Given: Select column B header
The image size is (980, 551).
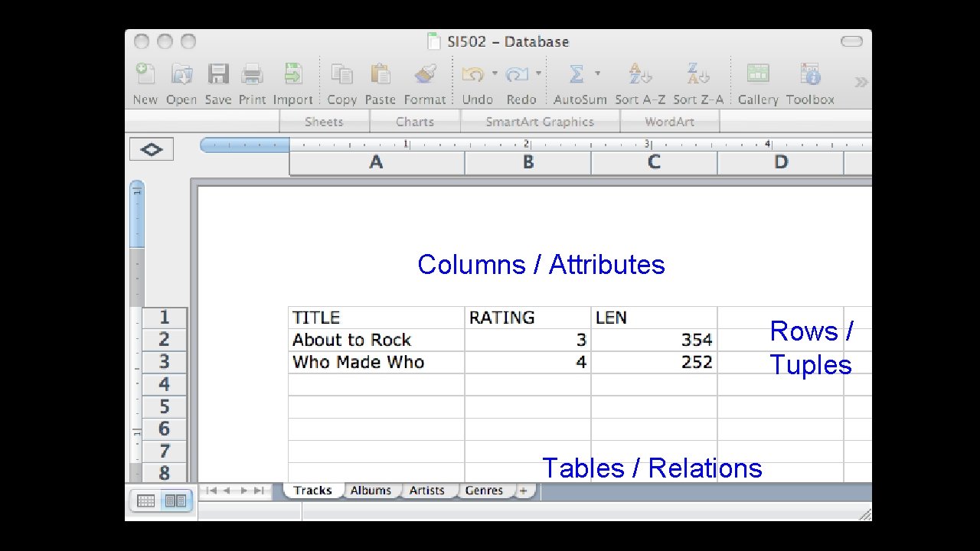Looking at the screenshot, I should coord(527,162).
